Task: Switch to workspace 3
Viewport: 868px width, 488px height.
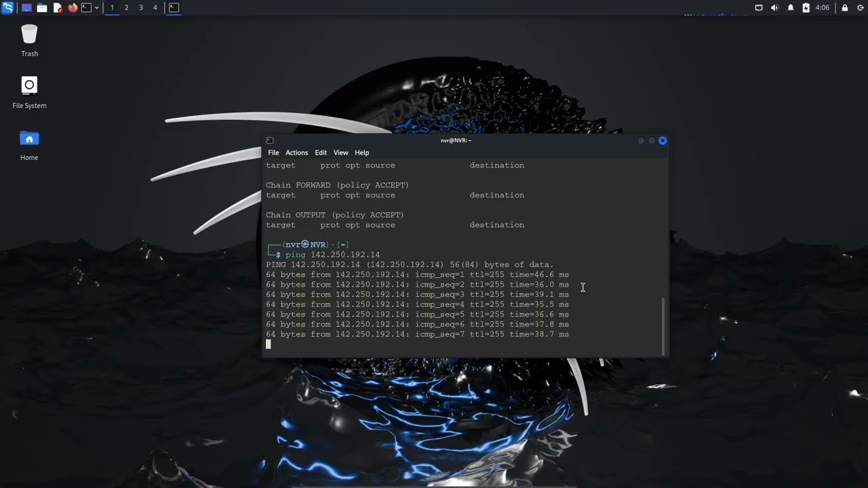Action: 140,7
